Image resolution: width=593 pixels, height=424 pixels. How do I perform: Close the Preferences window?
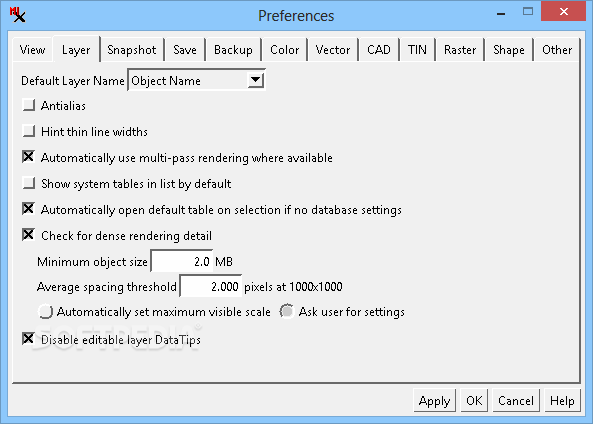[564, 12]
